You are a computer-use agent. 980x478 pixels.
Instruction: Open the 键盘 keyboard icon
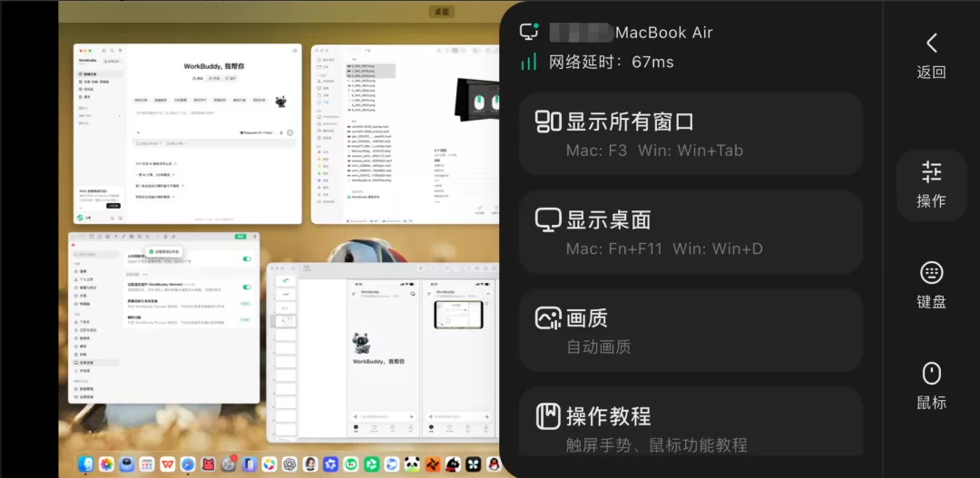coord(931,272)
